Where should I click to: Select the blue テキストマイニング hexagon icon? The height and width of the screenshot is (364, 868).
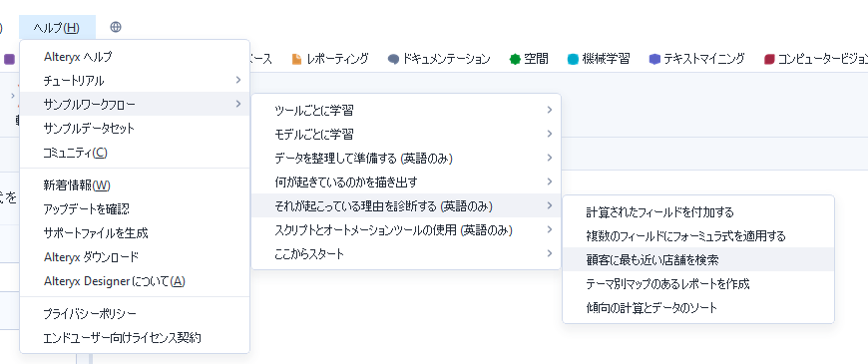654,59
